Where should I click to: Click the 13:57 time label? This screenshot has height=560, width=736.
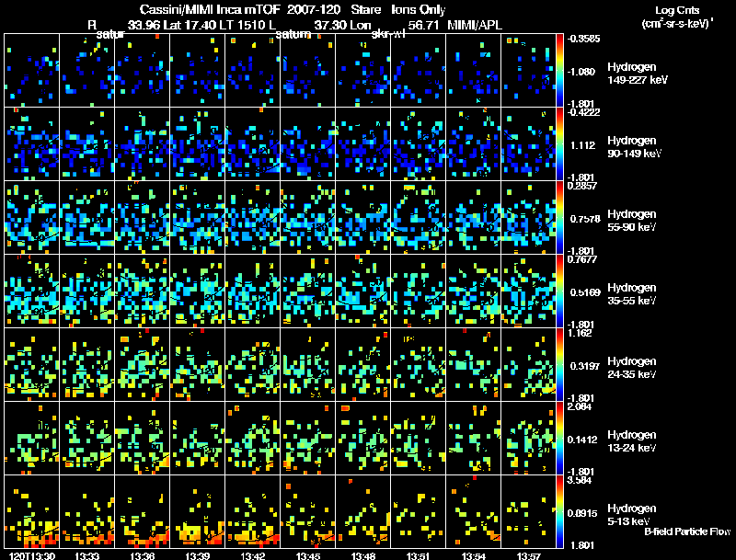[x=529, y=555]
